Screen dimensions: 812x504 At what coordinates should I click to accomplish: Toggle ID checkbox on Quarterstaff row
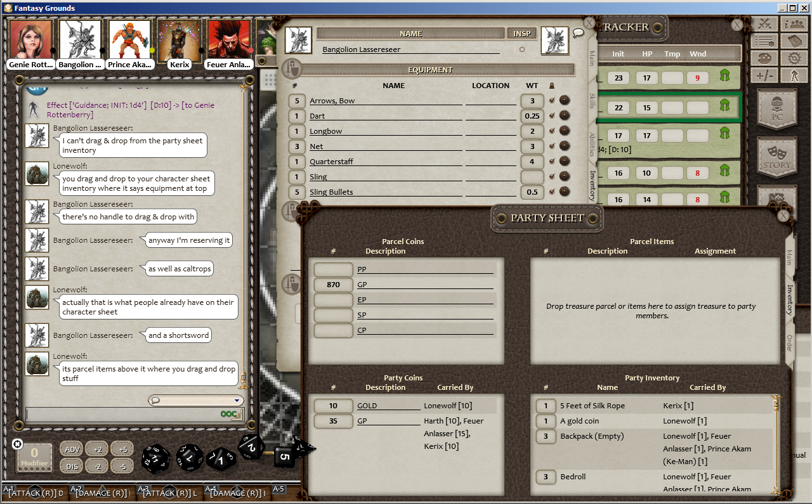pos(551,161)
